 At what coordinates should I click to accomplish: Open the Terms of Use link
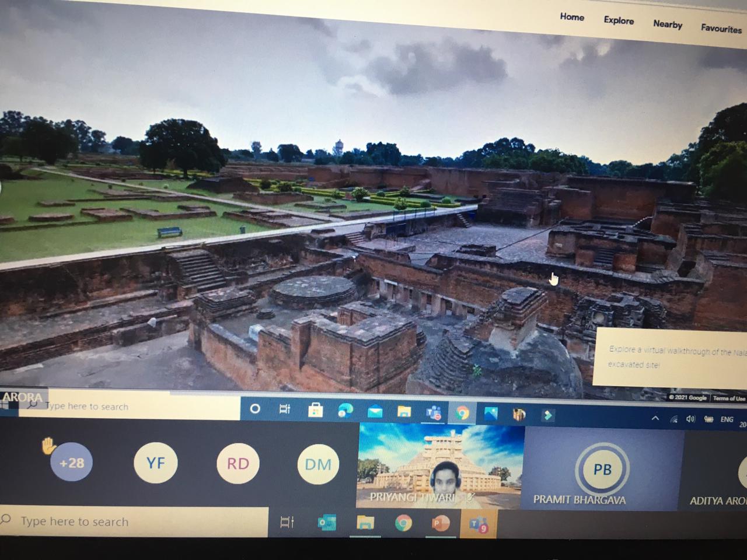[728, 398]
